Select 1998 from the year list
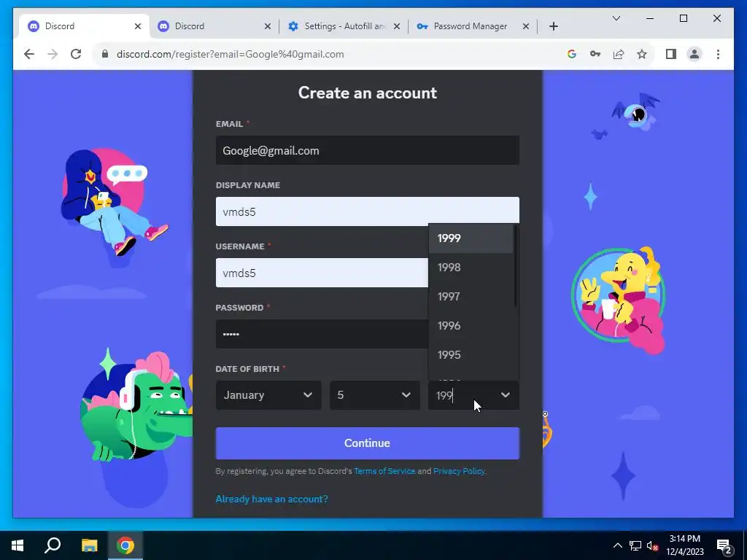Image resolution: width=747 pixels, height=560 pixels. click(x=471, y=267)
